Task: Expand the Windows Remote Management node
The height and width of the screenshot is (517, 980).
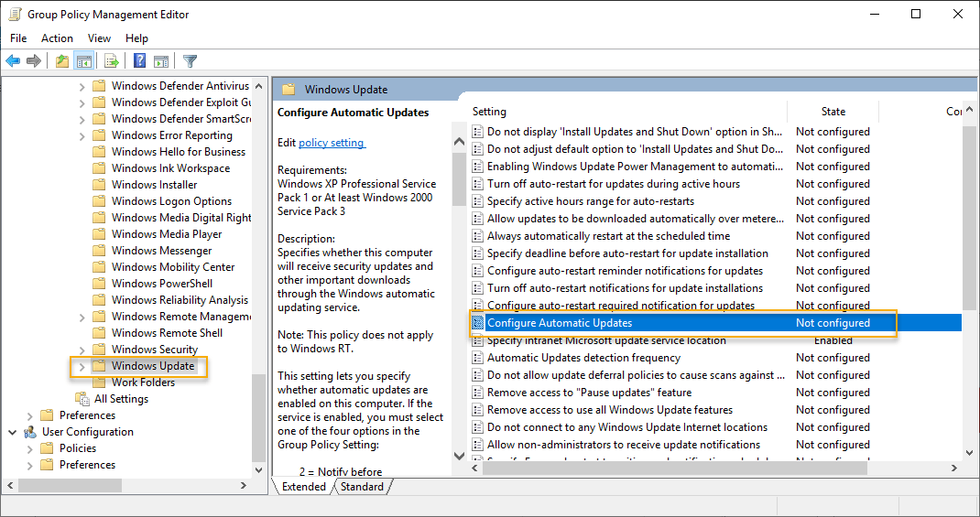Action: (82, 317)
